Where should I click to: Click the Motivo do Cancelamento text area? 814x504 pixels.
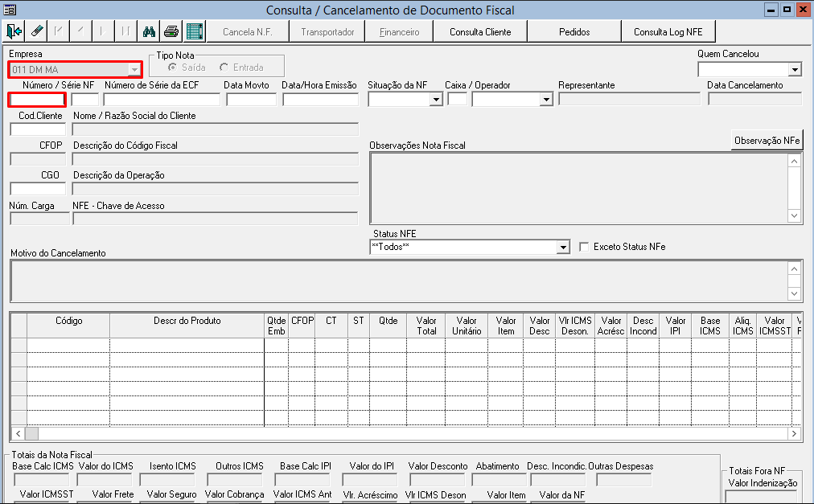click(x=399, y=281)
